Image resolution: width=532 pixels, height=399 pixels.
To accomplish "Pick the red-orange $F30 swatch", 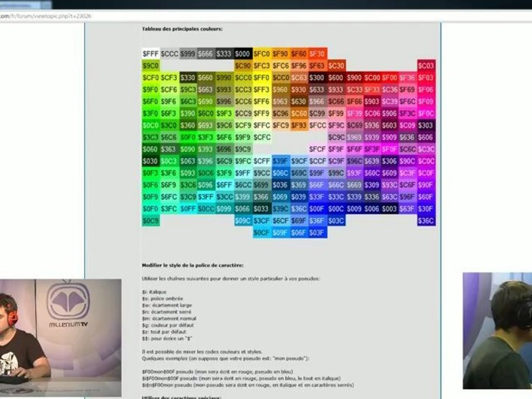I will pyautogui.click(x=317, y=54).
